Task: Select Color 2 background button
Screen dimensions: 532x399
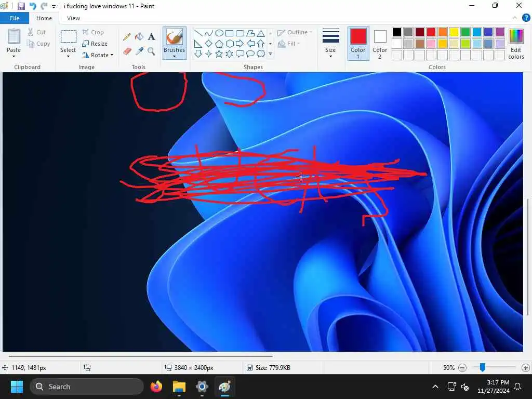Action: point(380,44)
